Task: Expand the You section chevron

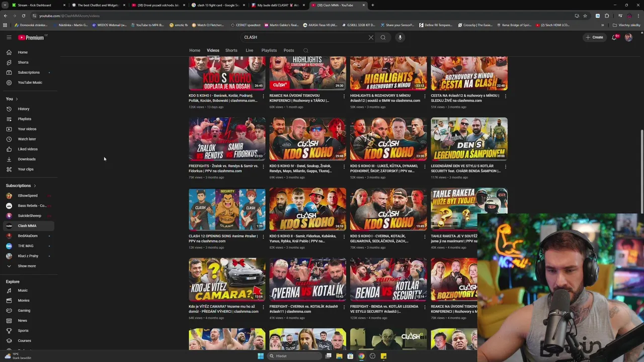Action: 17,99
